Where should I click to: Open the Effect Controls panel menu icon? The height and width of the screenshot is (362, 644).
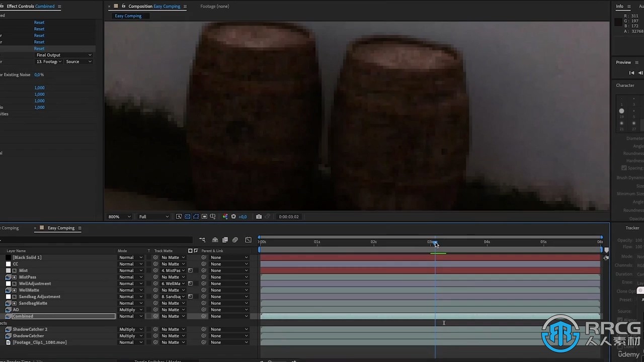click(x=59, y=7)
